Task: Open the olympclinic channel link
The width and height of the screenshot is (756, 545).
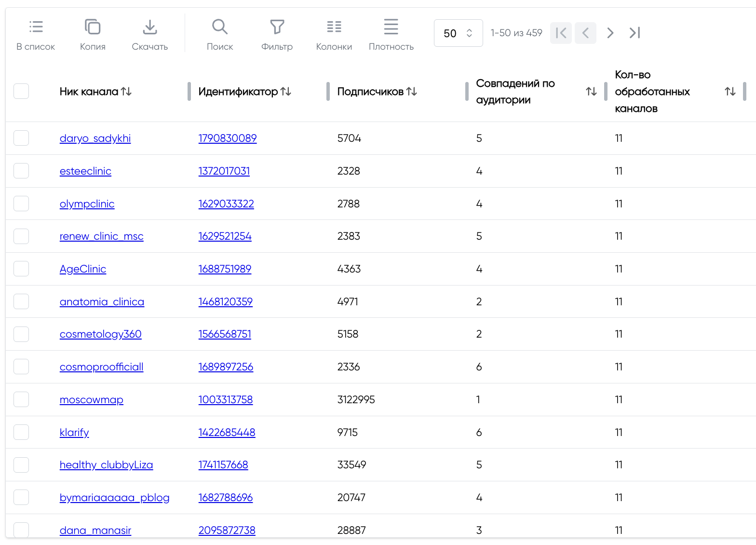Action: pyautogui.click(x=87, y=204)
